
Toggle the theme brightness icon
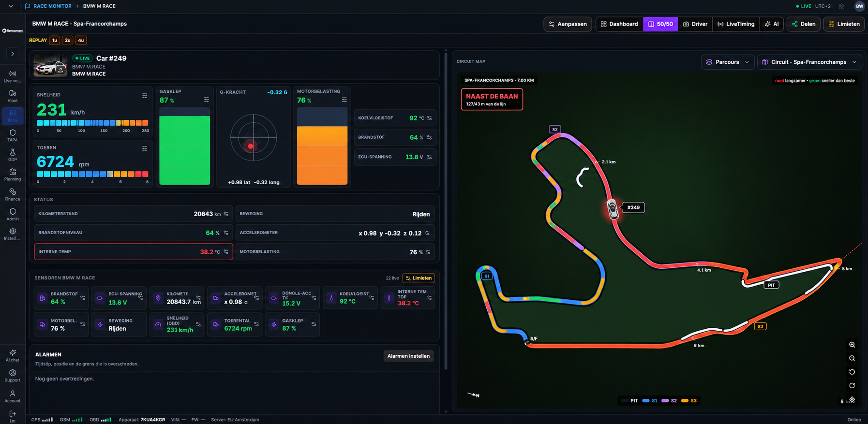coord(841,6)
